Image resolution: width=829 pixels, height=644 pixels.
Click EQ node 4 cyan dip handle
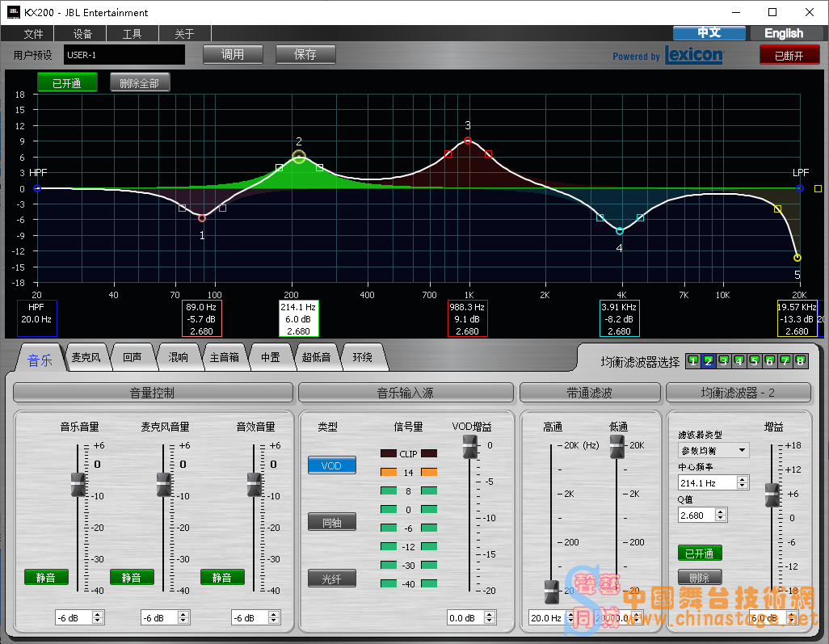coord(620,231)
